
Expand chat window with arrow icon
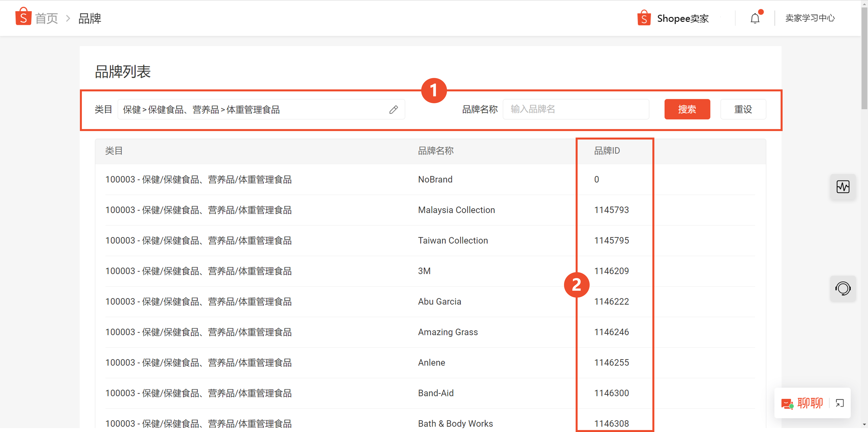tap(839, 403)
